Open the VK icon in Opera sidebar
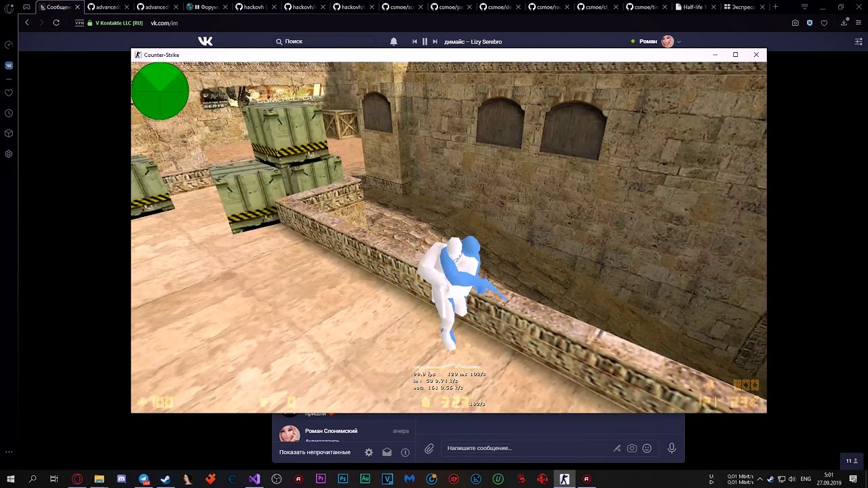This screenshot has height=488, width=868. coord(9,66)
